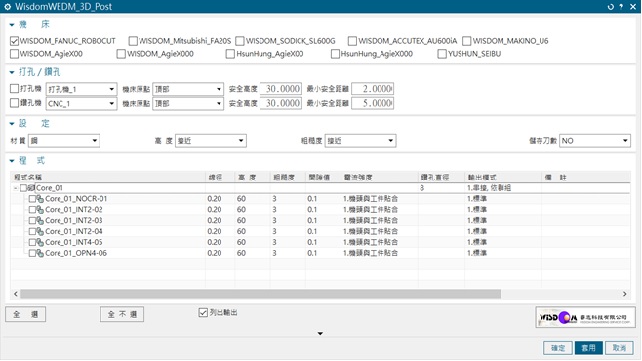Image resolution: width=642 pixels, height=361 pixels.
Task: Click the 5.0000 minimum distance field
Action: 373,103
